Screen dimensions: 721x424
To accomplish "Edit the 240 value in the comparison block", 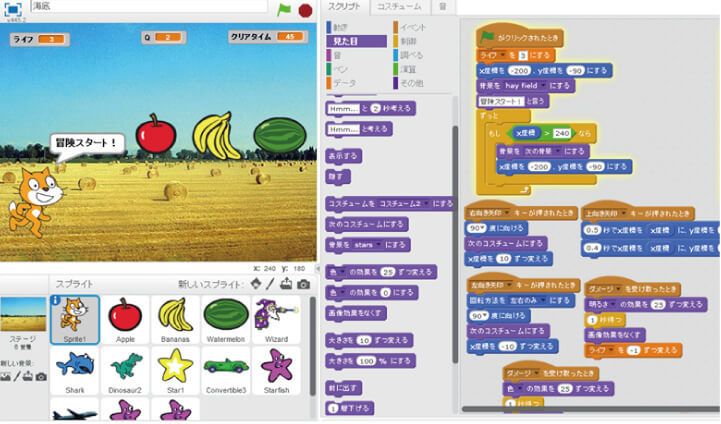I will [x=561, y=133].
